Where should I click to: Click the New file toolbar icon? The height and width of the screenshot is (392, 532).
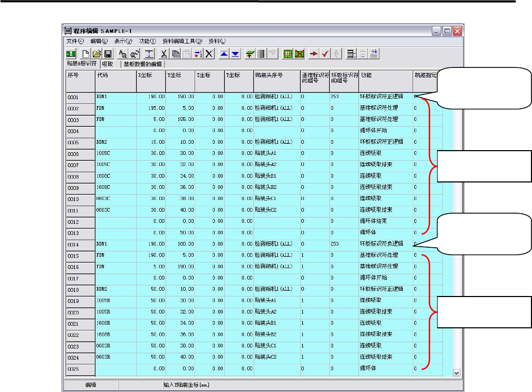tap(86, 54)
